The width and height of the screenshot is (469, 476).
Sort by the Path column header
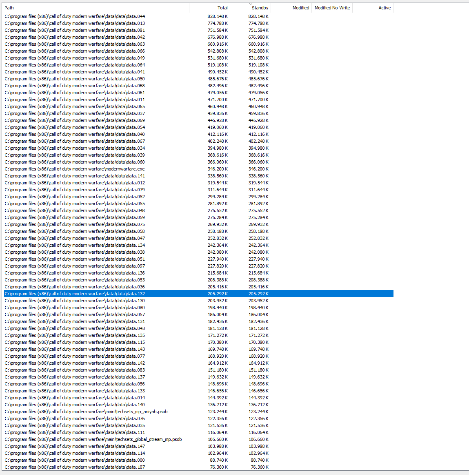point(96,8)
